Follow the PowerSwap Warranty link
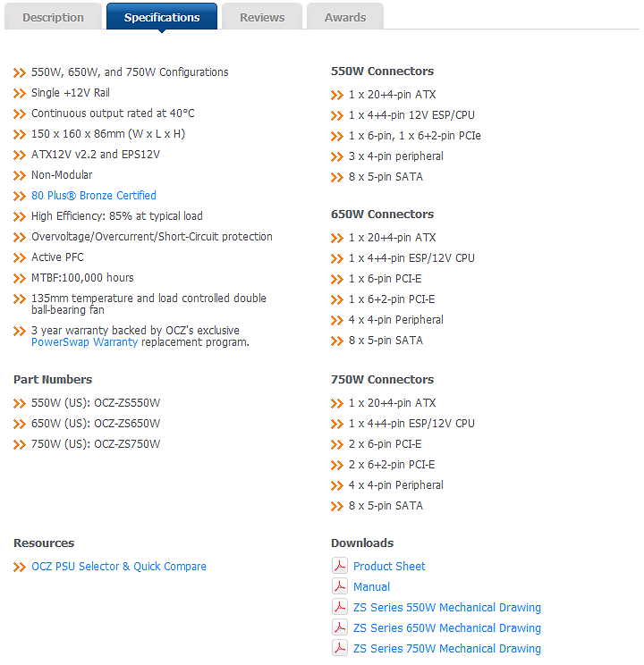The image size is (644, 665). 84,342
